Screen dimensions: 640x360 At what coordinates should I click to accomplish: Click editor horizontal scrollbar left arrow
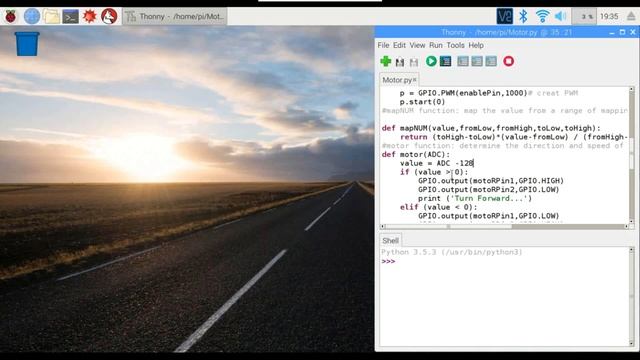(x=382, y=227)
